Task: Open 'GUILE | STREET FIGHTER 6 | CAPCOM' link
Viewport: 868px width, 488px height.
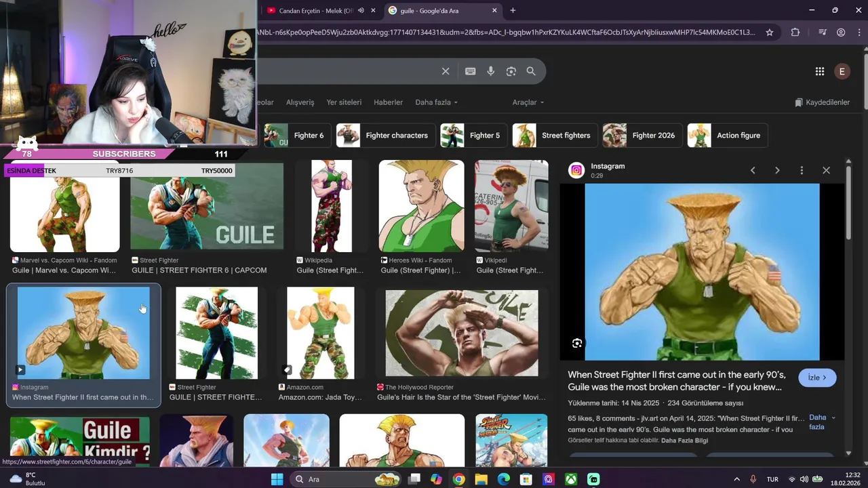Action: tap(199, 270)
